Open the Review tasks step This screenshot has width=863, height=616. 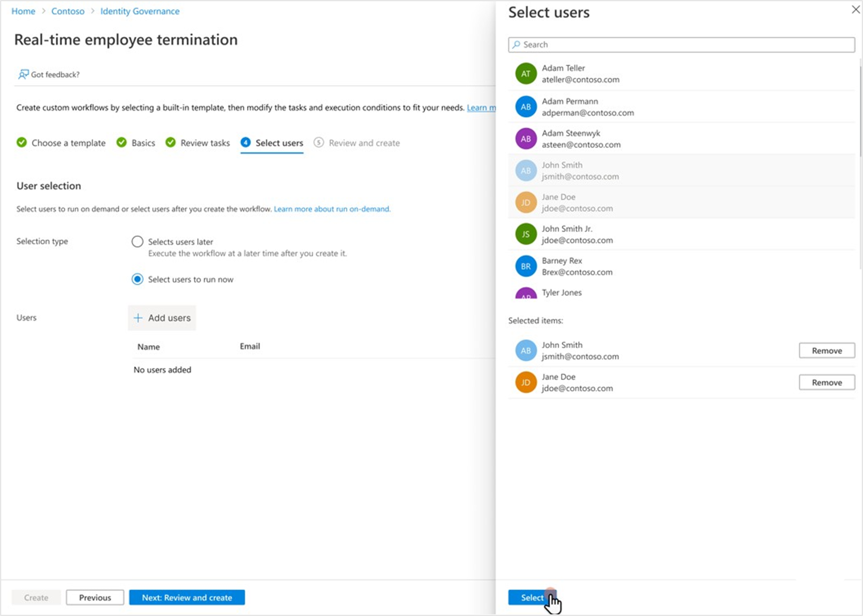[205, 142]
